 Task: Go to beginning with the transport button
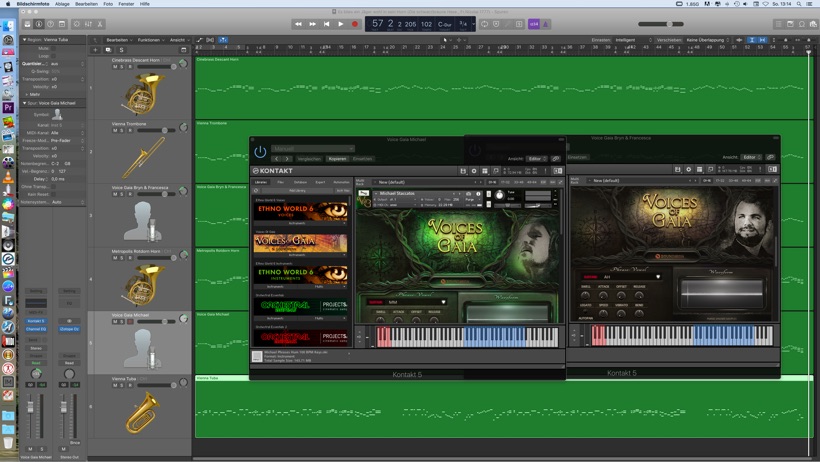[x=326, y=24]
